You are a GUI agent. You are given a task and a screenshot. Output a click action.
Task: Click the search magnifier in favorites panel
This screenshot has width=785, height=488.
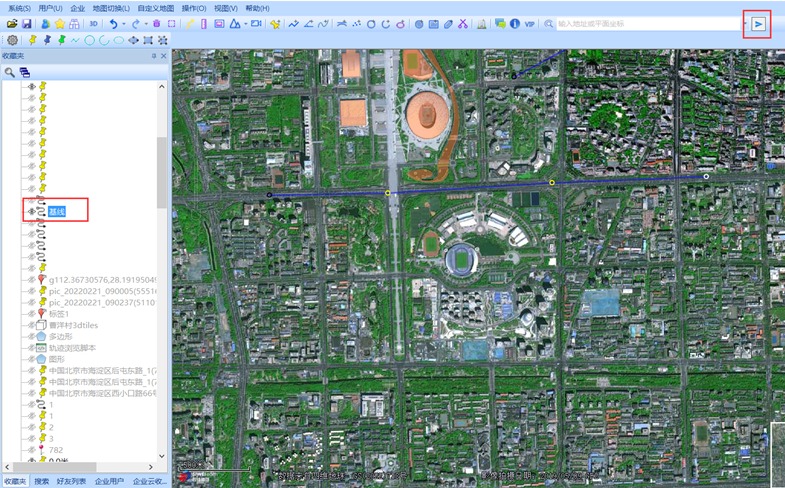pyautogui.click(x=10, y=73)
